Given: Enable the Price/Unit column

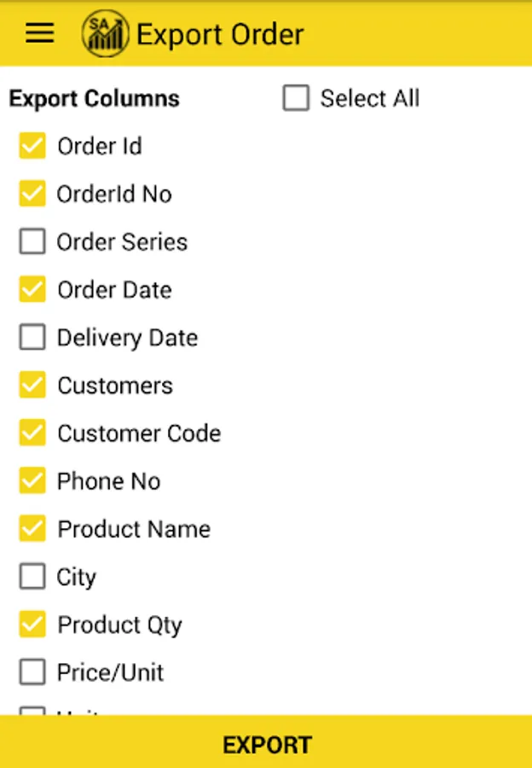Looking at the screenshot, I should coord(32,672).
